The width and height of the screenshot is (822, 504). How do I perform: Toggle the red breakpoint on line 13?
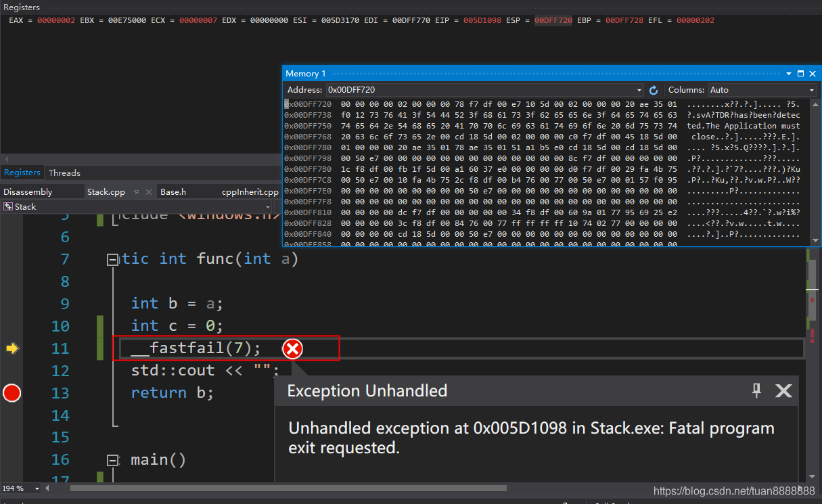coord(12,393)
